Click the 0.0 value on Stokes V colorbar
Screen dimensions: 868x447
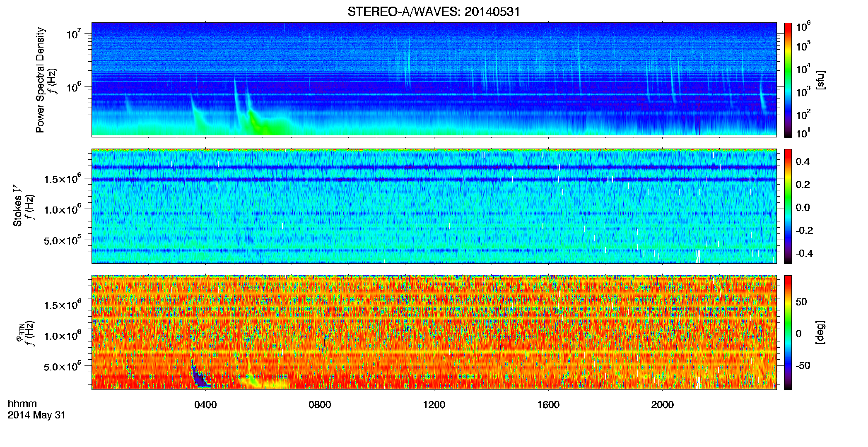pyautogui.click(x=803, y=207)
